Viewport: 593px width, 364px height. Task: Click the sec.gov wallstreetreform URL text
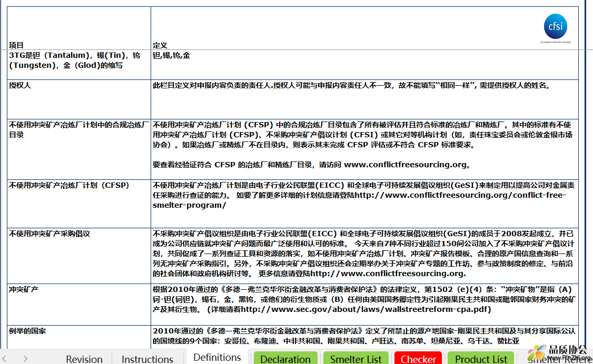pos(364,309)
